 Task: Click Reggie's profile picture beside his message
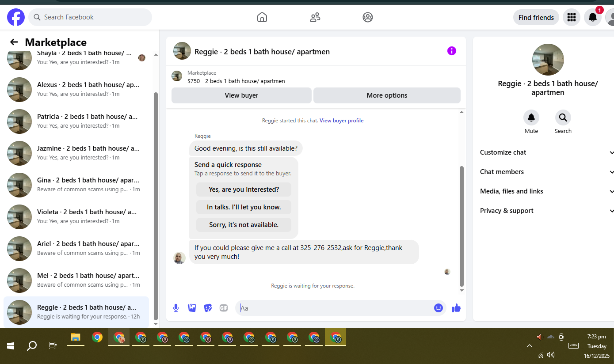point(179,258)
